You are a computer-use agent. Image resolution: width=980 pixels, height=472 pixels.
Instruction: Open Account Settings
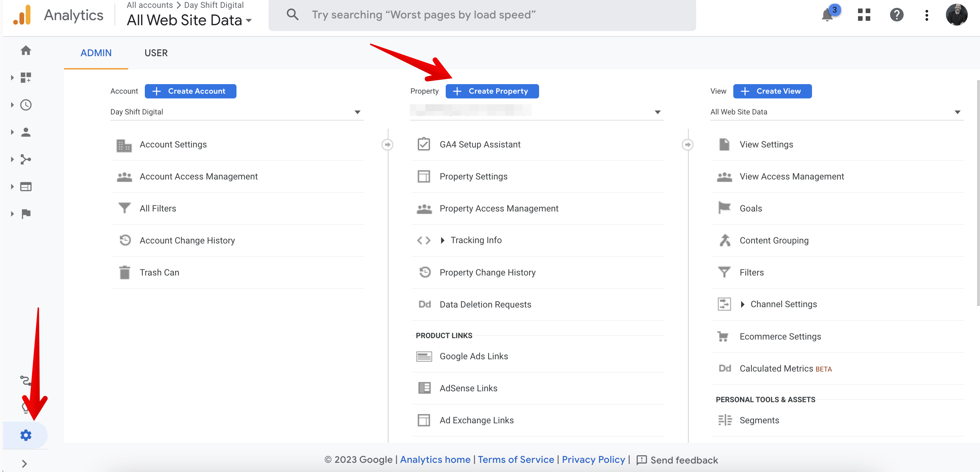(x=173, y=144)
